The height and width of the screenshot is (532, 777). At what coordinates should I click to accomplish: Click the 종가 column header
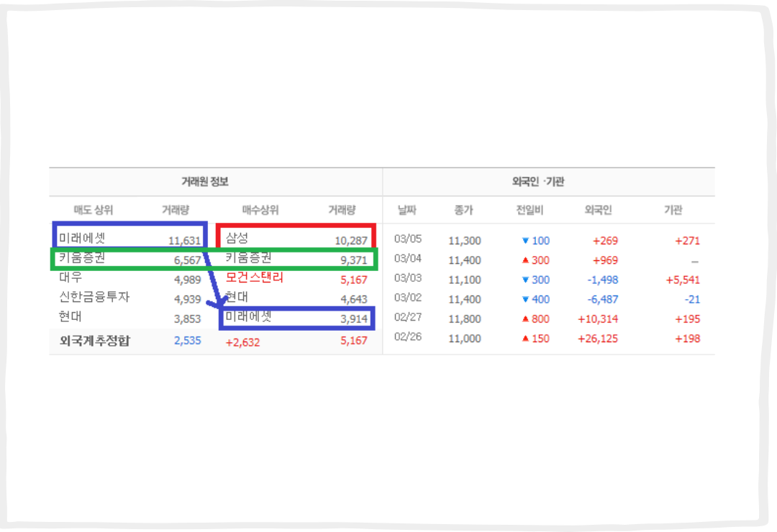pos(463,210)
